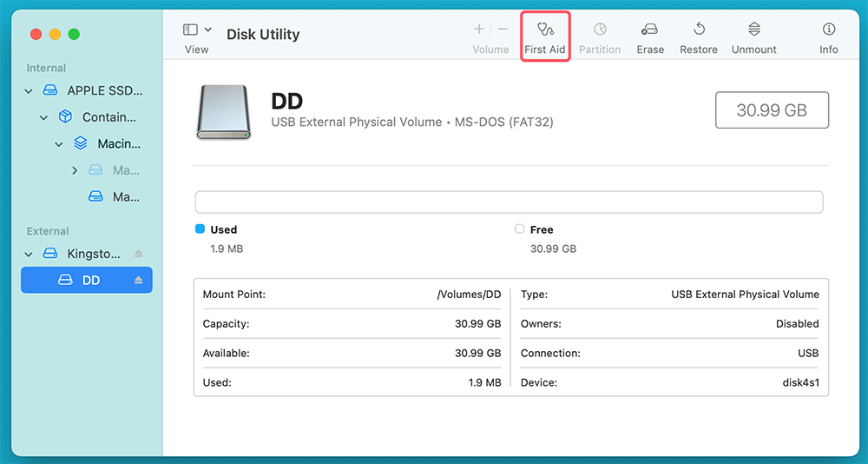This screenshot has width=868, height=464.
Task: Select the Macintosh HD volume group
Action: (118, 144)
